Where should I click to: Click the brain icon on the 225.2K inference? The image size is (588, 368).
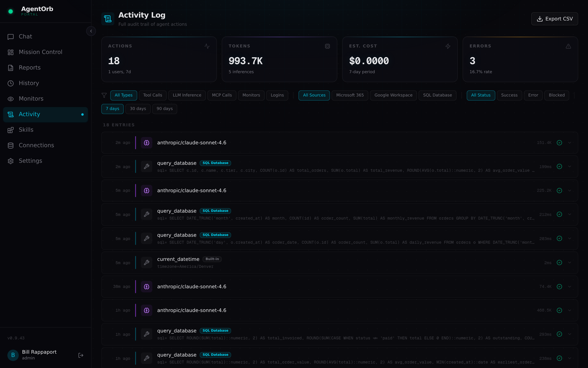[147, 191]
